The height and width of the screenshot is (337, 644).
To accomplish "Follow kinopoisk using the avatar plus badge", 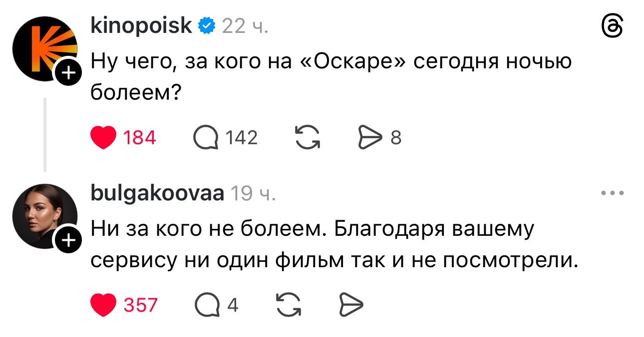I will 69,74.
